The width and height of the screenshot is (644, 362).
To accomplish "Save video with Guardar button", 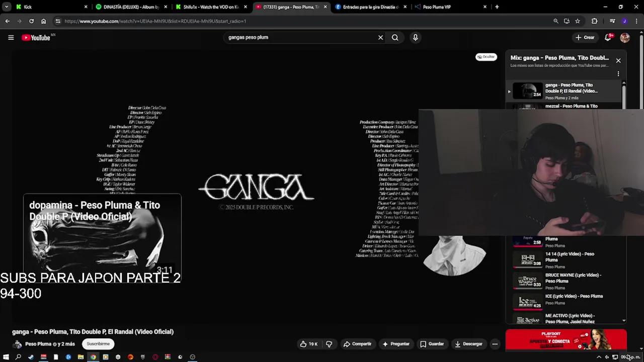I will (x=432, y=344).
